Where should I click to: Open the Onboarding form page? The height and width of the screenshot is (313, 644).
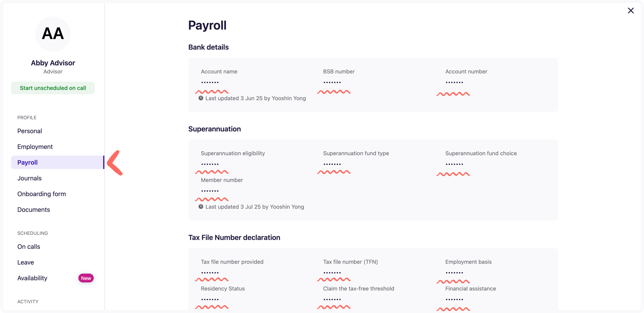41,194
